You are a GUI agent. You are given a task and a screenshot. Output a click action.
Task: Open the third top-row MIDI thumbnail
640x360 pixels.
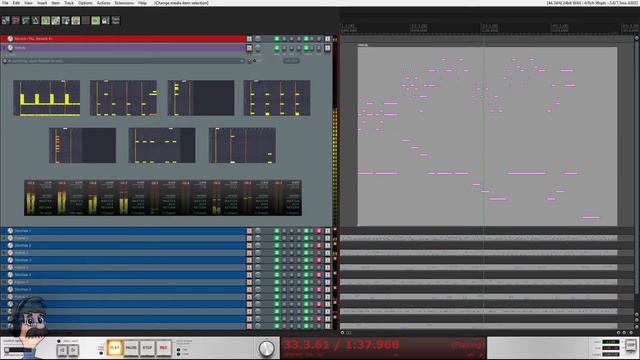(x=201, y=98)
